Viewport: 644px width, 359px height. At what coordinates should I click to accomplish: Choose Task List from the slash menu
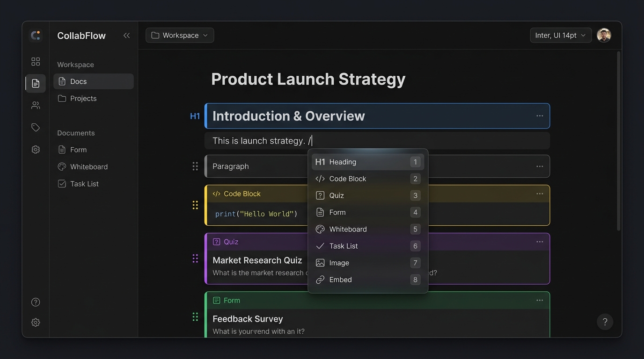tap(368, 246)
